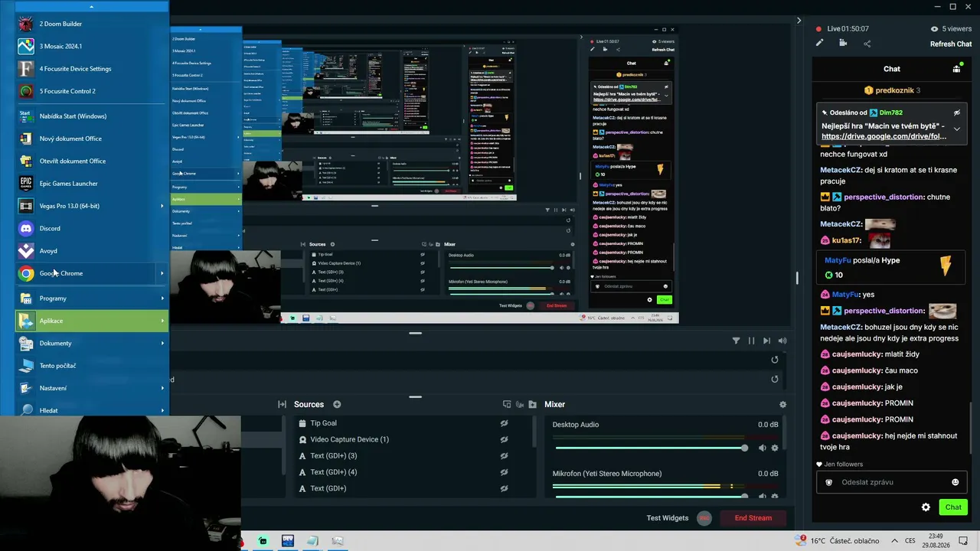The width and height of the screenshot is (980, 551).
Task: Click the taskbar clock showing 23:49
Action: pos(937,540)
